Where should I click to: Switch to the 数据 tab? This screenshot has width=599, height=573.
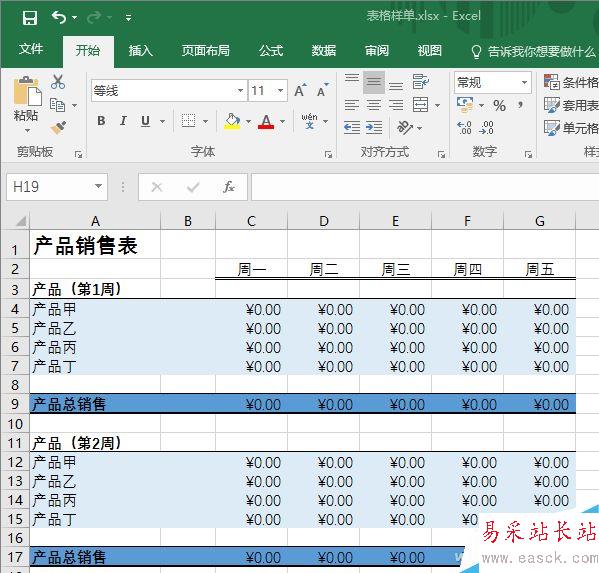324,50
